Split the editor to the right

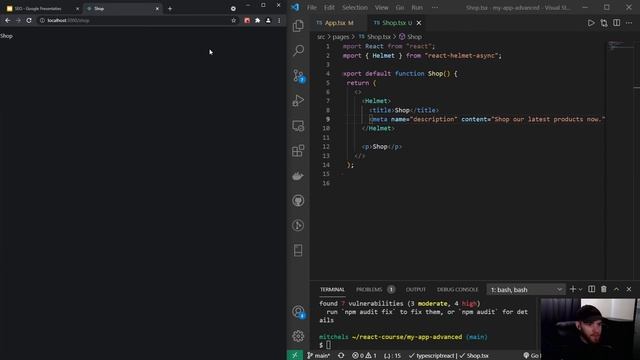click(x=616, y=23)
